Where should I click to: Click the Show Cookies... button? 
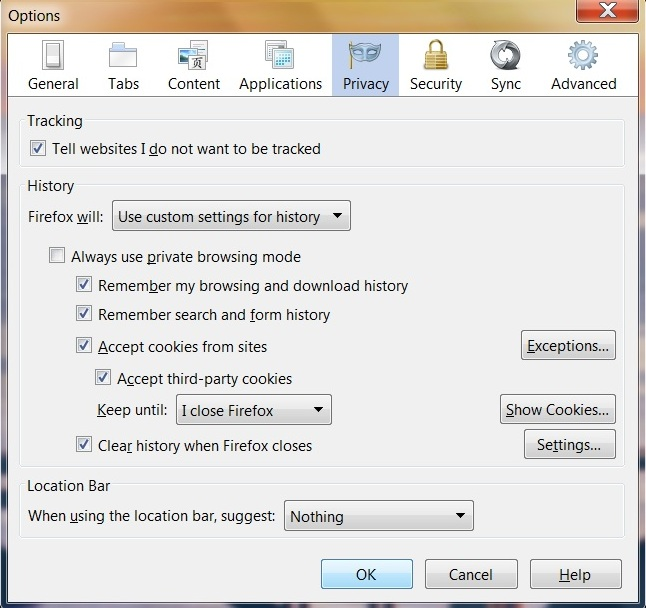(x=557, y=410)
